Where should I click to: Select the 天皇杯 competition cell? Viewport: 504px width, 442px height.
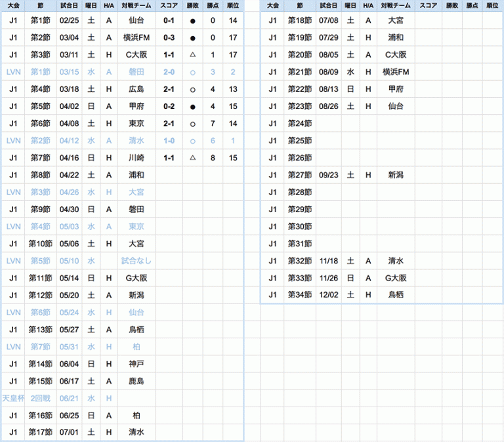click(x=13, y=398)
